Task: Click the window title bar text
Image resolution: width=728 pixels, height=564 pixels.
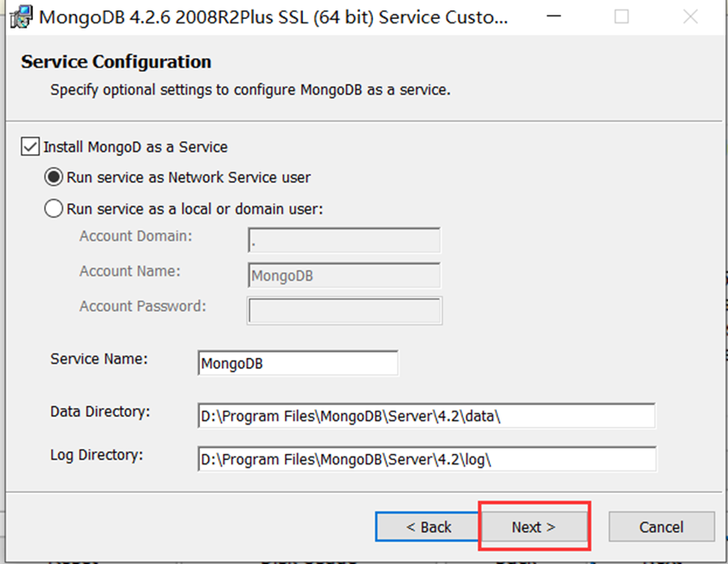Action: tap(273, 17)
